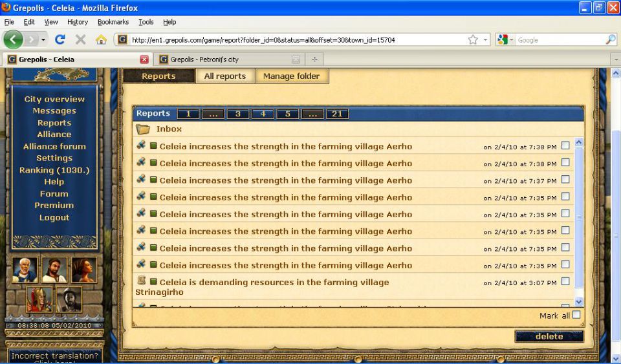
Task: Open the Strinagirho demanding resources report
Action: [262, 287]
